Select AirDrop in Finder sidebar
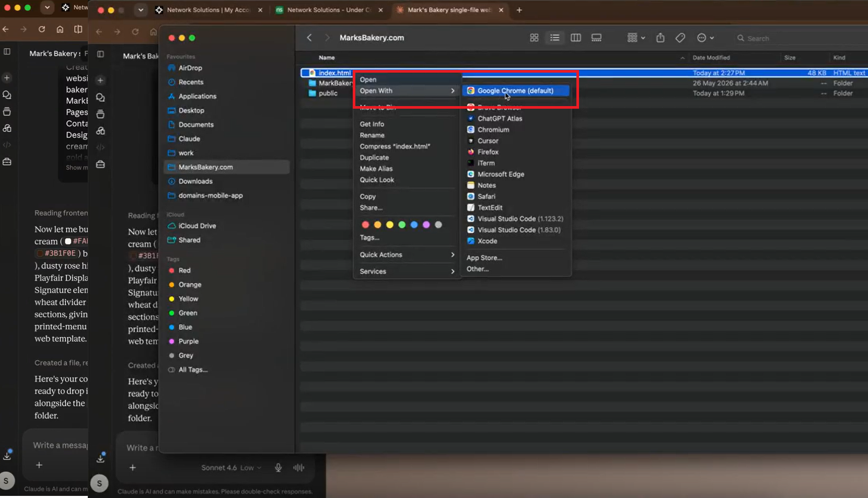868x498 pixels. click(x=190, y=68)
